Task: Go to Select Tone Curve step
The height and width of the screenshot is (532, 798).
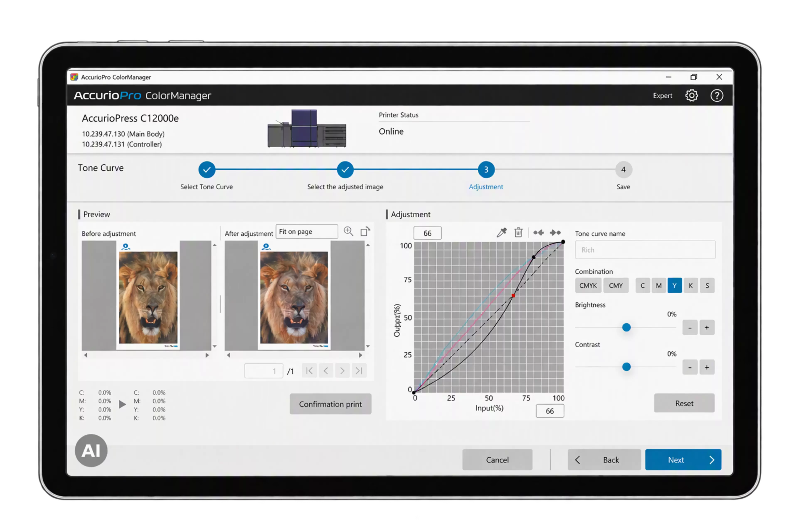Action: click(x=207, y=169)
